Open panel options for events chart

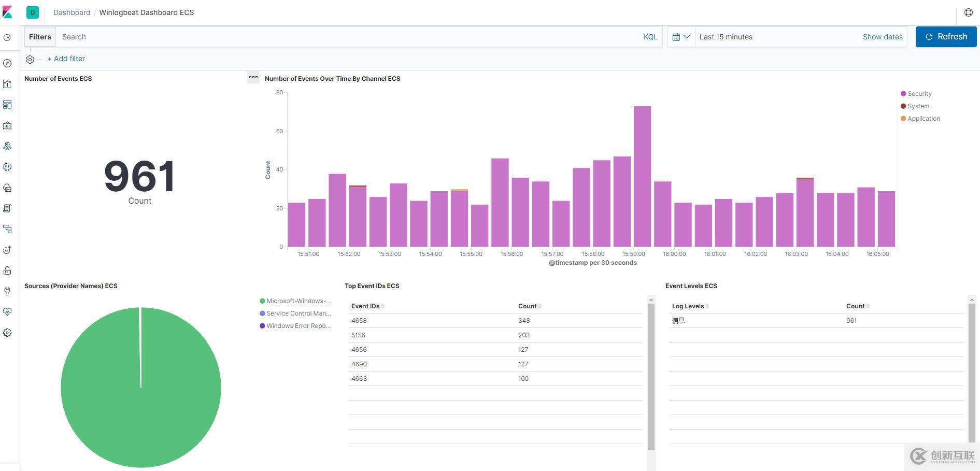(x=253, y=78)
